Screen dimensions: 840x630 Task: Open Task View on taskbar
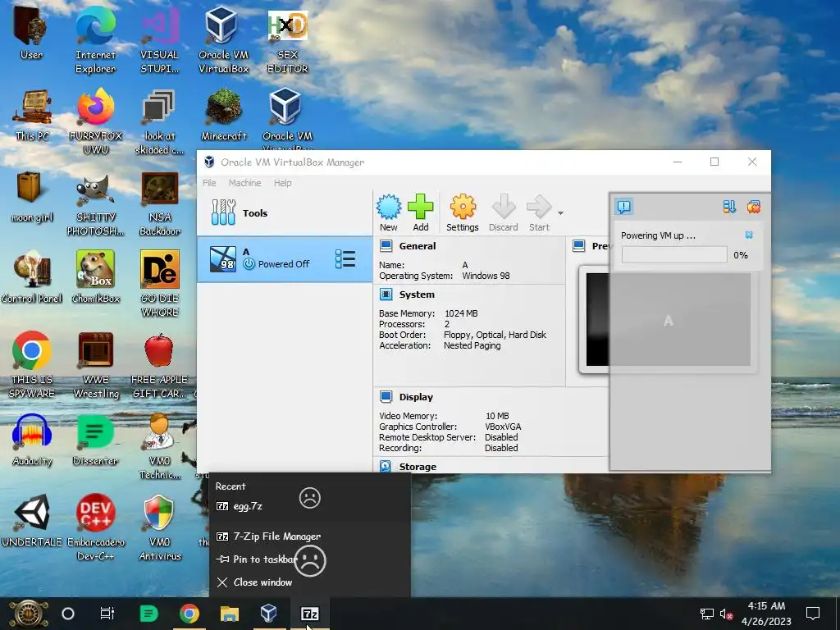click(x=107, y=614)
